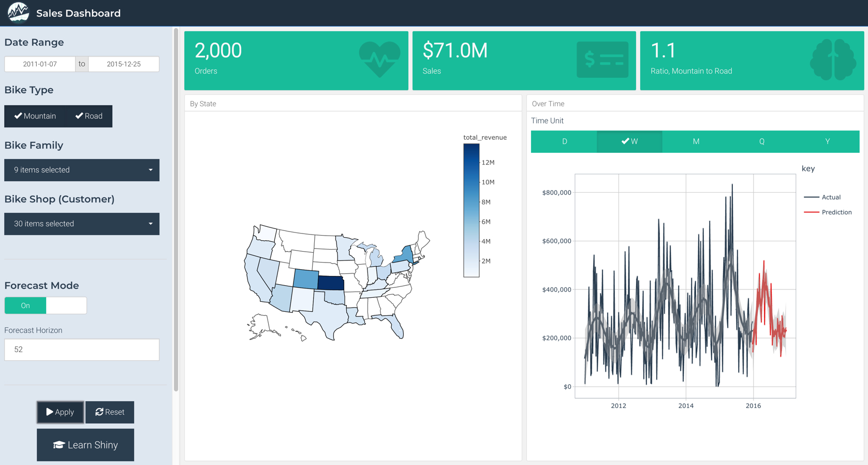Click the Prediction legend line entry
This screenshot has height=465, width=868.
coord(828,212)
